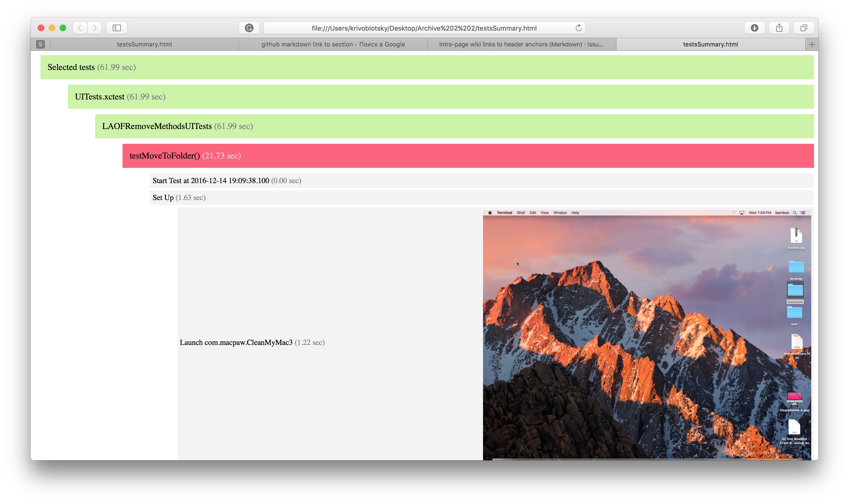The image size is (849, 504).
Task: Select the test folder icon
Action: [794, 315]
